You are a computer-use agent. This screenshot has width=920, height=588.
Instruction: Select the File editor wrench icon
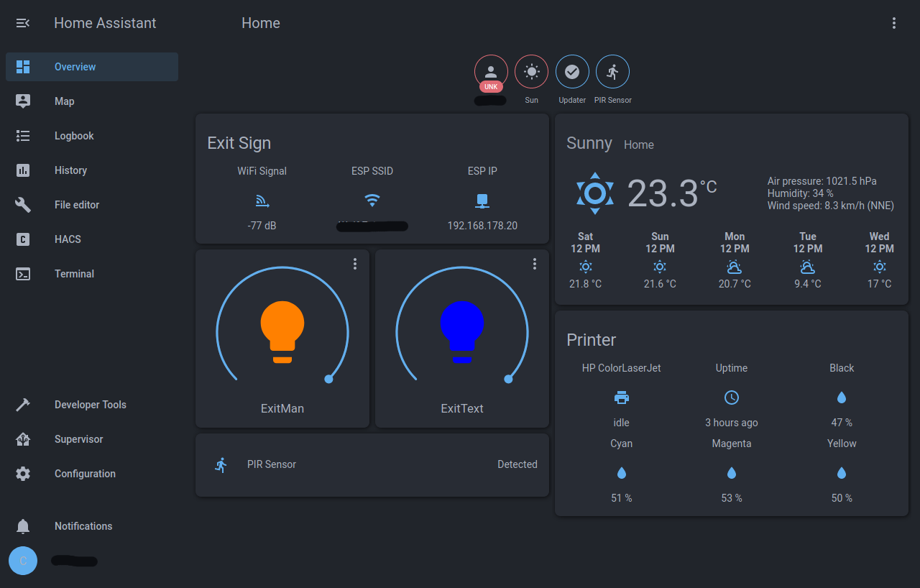(22, 204)
